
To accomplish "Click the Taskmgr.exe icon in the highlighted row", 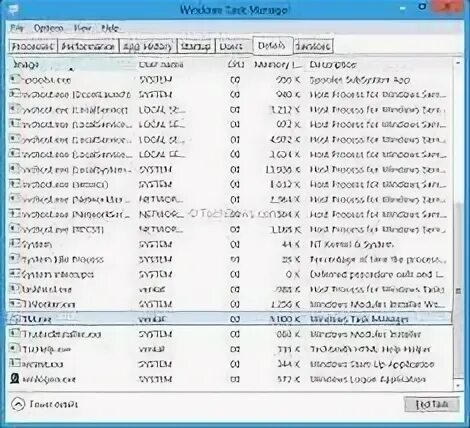I will (x=15, y=319).
